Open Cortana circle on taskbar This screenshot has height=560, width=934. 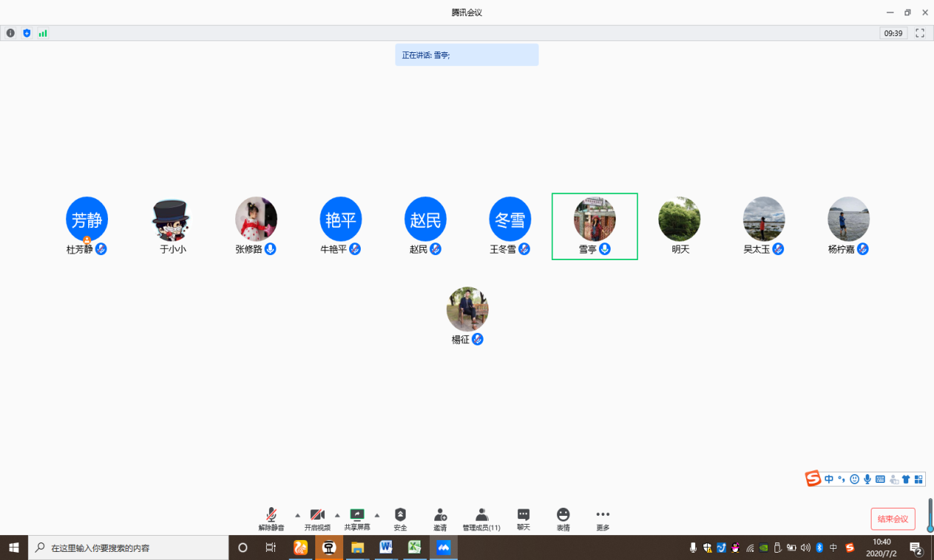click(x=243, y=548)
